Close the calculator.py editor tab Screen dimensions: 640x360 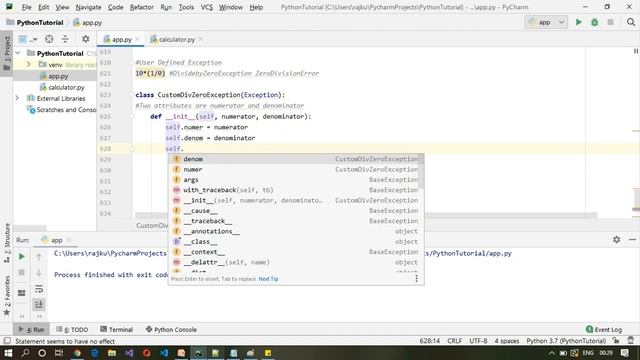coord(200,39)
